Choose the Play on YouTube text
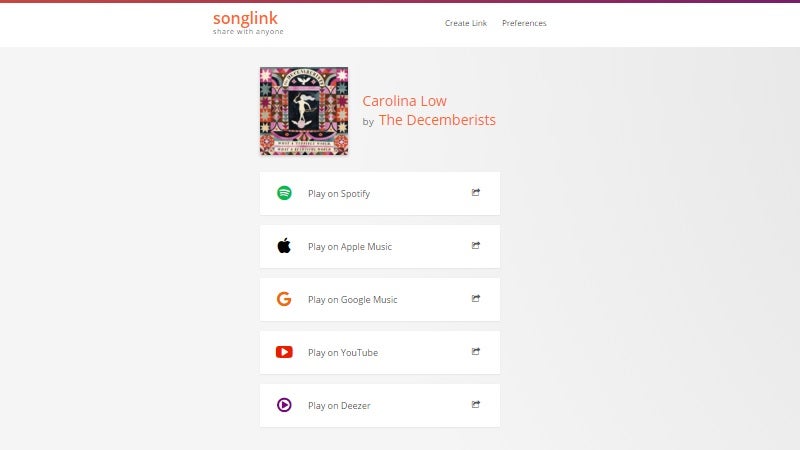800x450 pixels. [343, 353]
